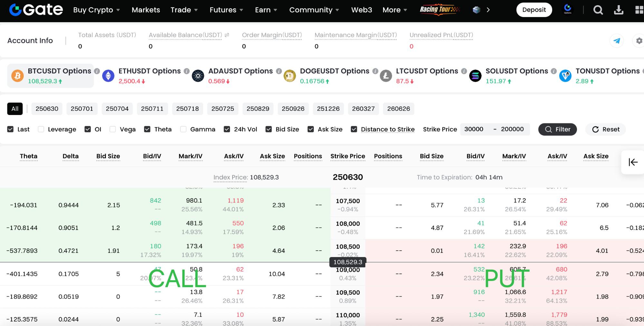Image resolution: width=644 pixels, height=326 pixels.
Task: Click the info icon beside BTCUSDT Options
Action: [x=97, y=71]
